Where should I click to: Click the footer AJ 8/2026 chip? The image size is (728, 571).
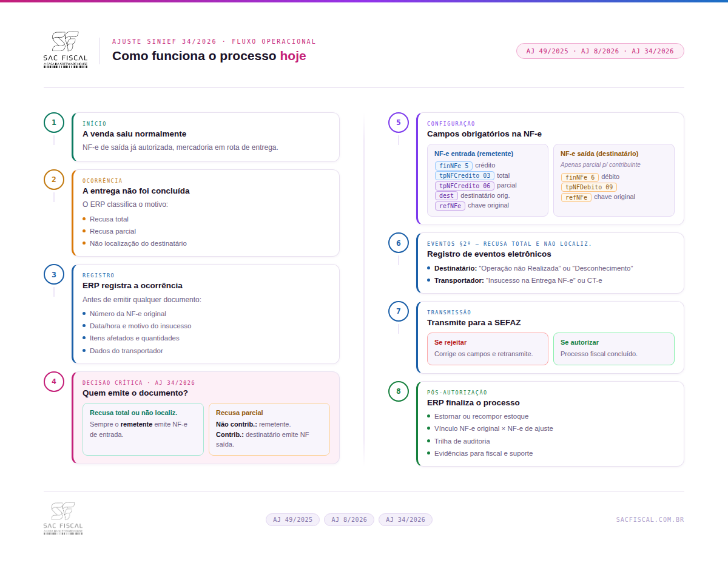click(349, 519)
